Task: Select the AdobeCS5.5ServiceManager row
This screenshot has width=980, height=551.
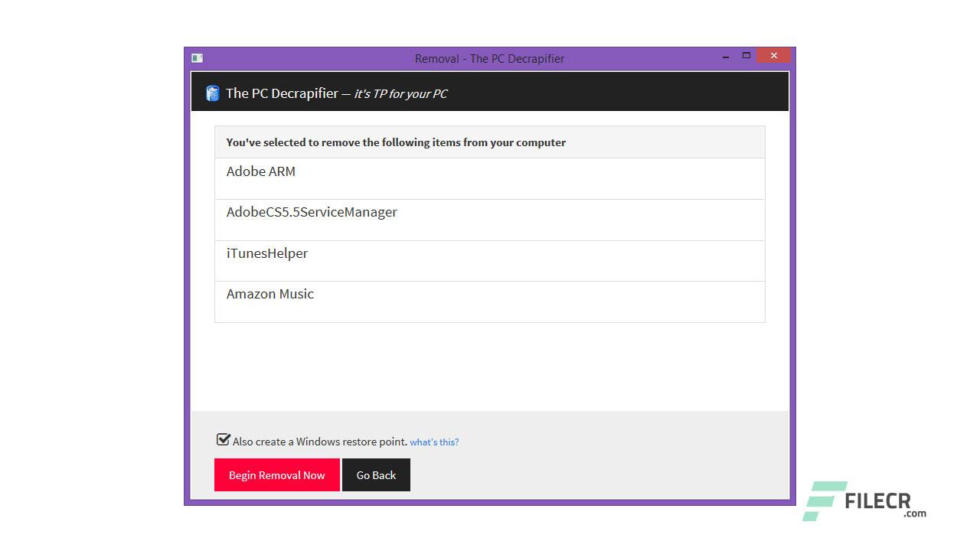Action: (x=490, y=220)
